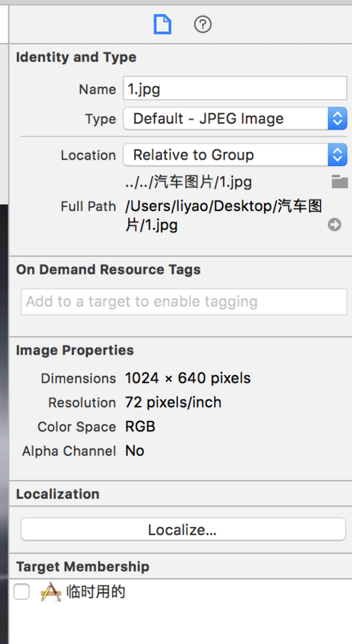
Task: Open the Type dropdown showing Default - JPEG Image
Action: pyautogui.click(x=235, y=119)
